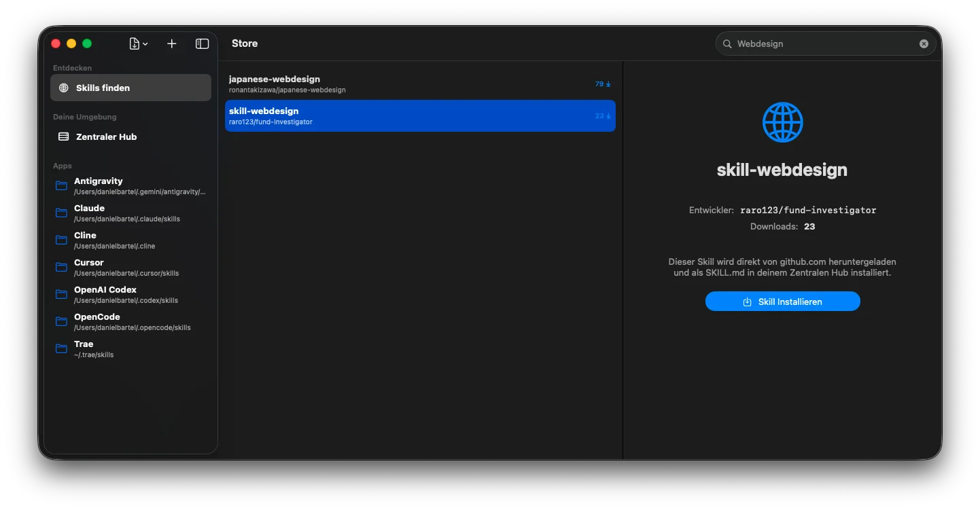Select the japanese-webdesign result
This screenshot has height=510, width=980.
click(x=408, y=84)
